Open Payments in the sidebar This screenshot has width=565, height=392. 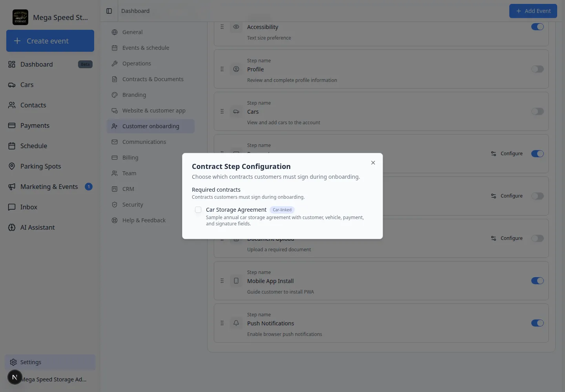pos(50,125)
